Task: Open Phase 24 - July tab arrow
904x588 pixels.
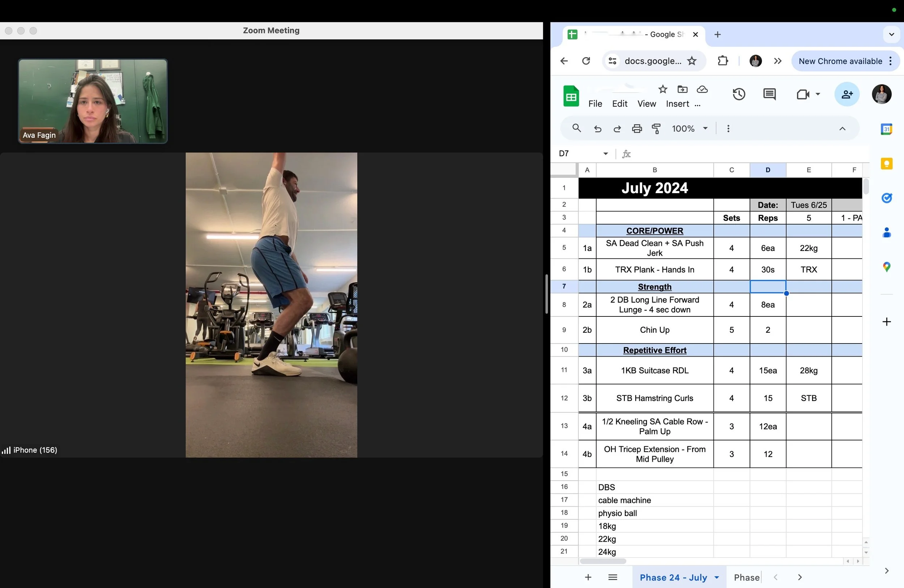Action: (x=717, y=578)
